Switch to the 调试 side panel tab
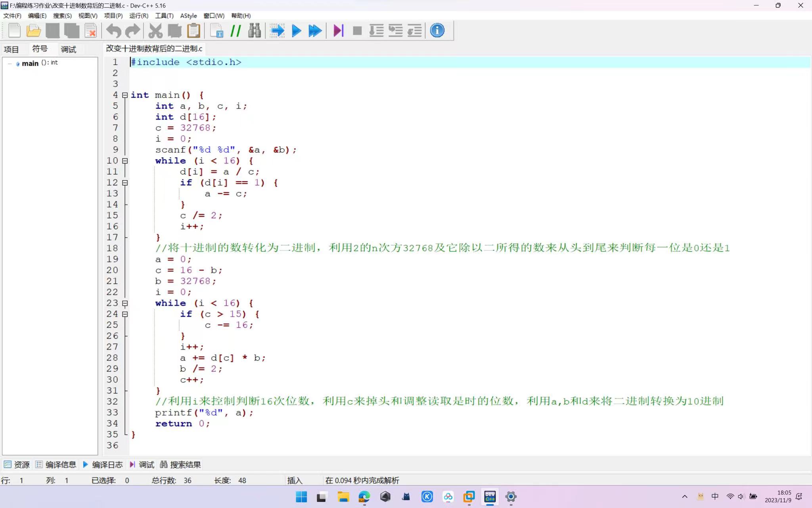Viewport: 812px width, 508px height. tap(68, 49)
